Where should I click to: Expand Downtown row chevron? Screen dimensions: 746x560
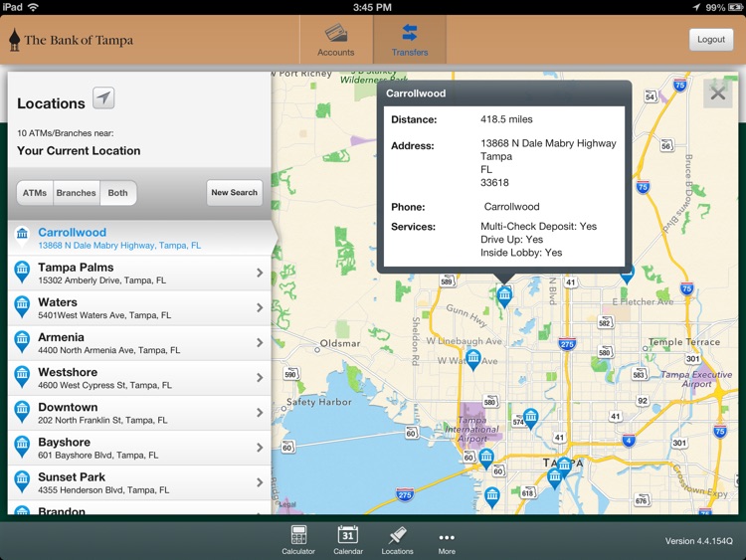click(260, 413)
